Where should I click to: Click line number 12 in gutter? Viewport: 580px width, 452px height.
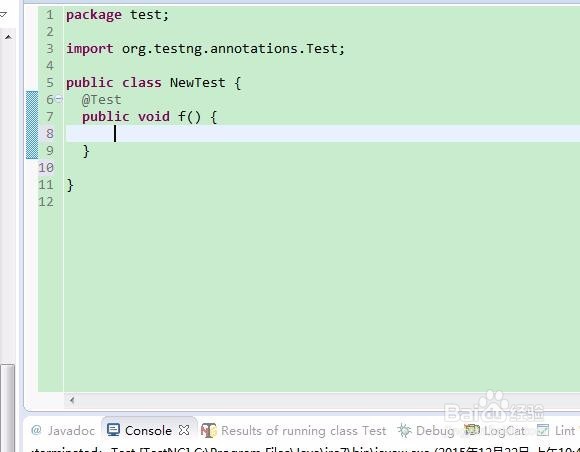[46, 202]
